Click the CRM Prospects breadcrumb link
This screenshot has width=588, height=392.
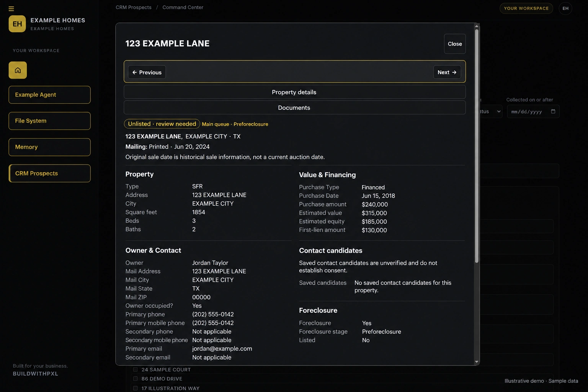coord(134,7)
